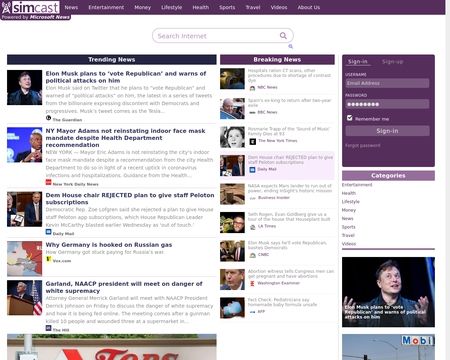Click Germany map article thumbnail
The width and height of the screenshot is (450, 360).
point(25,259)
